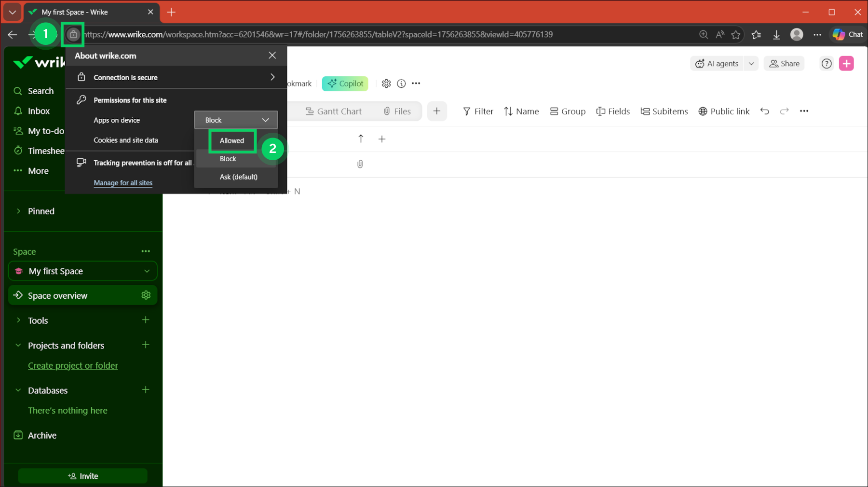Open space settings gear icon
The height and width of the screenshot is (487, 868).
(x=386, y=83)
